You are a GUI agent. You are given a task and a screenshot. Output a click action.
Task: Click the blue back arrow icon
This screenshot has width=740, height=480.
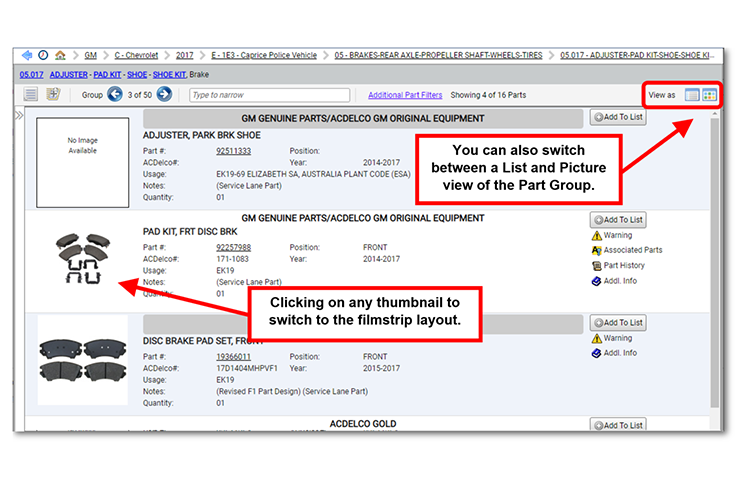tap(26, 55)
